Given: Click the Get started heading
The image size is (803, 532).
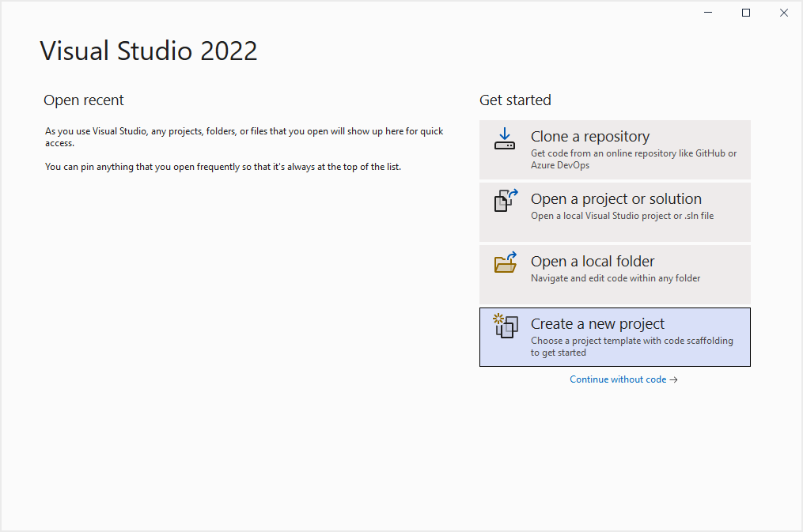Looking at the screenshot, I should click(x=515, y=100).
